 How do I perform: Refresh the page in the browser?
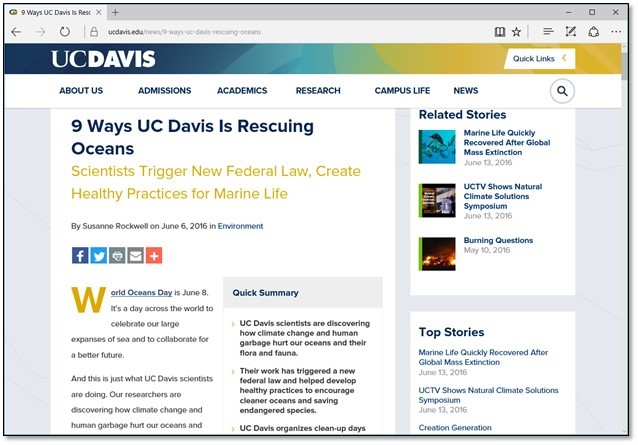[65, 32]
